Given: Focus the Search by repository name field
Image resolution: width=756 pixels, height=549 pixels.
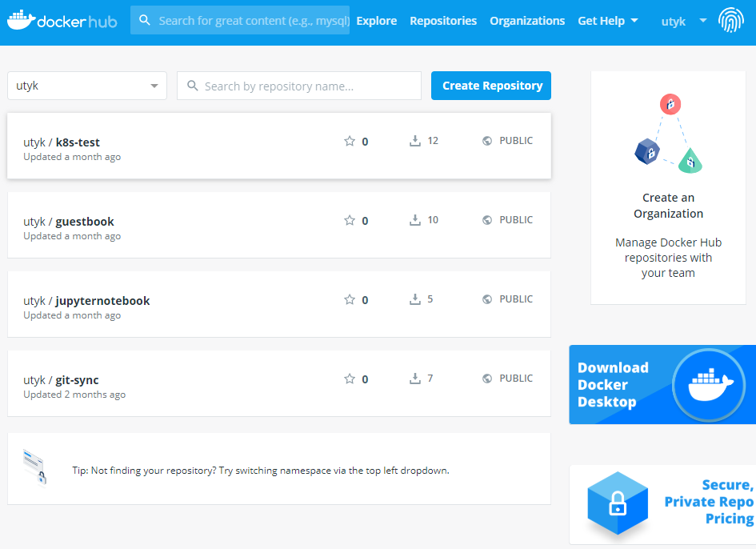Looking at the screenshot, I should click(299, 86).
